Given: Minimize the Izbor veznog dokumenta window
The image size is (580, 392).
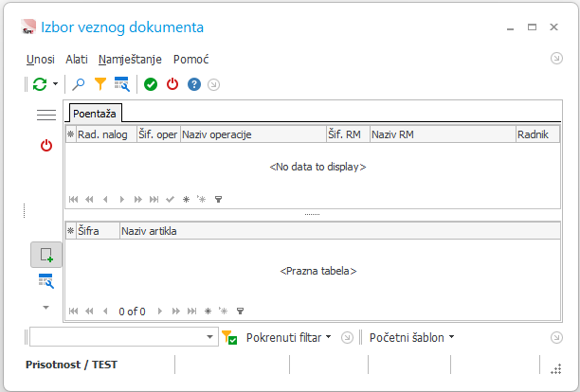Looking at the screenshot, I should [511, 28].
